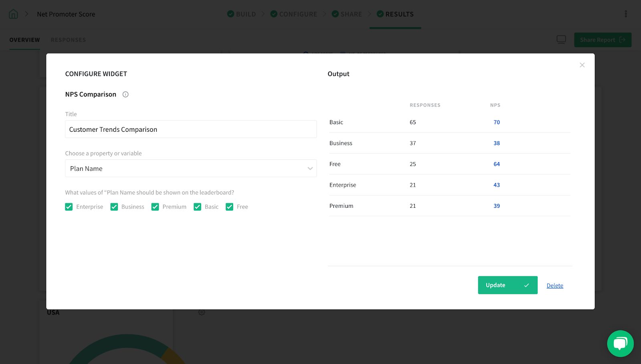Click the RESPONSES column header in Output
Screen dimensions: 641x364
[425, 105]
